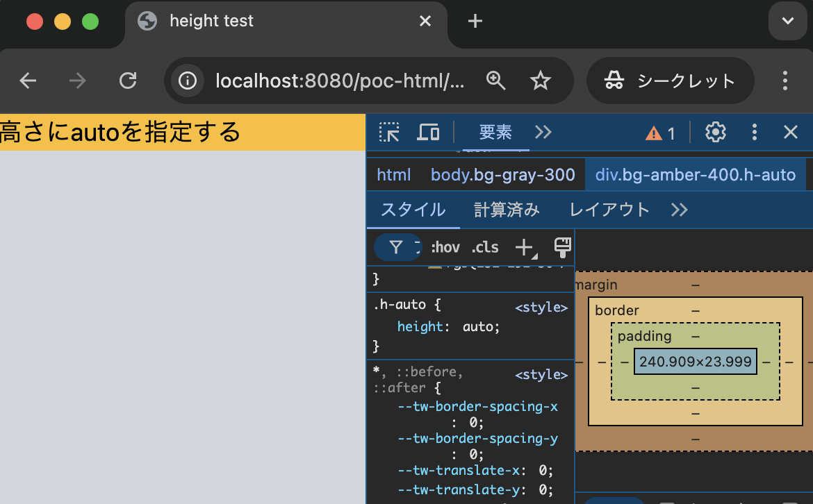
Task: Click the localhost URL address field
Action: 340,81
